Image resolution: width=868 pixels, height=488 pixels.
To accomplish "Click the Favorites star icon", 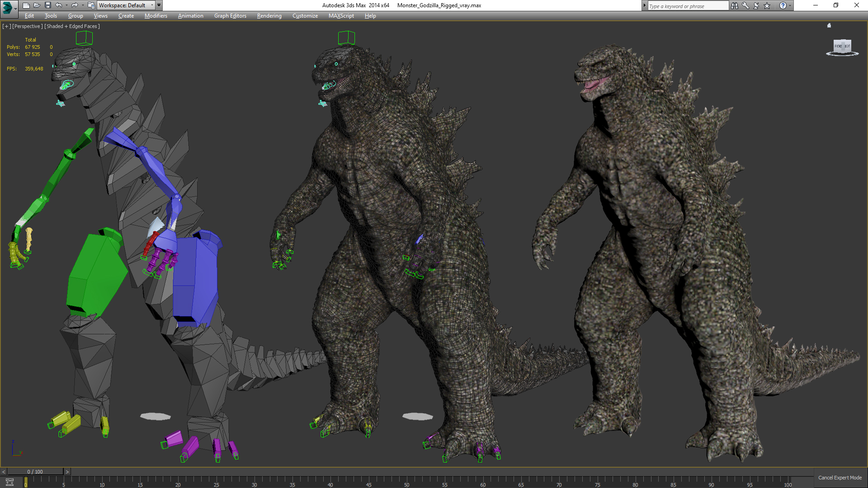I will [x=767, y=5].
